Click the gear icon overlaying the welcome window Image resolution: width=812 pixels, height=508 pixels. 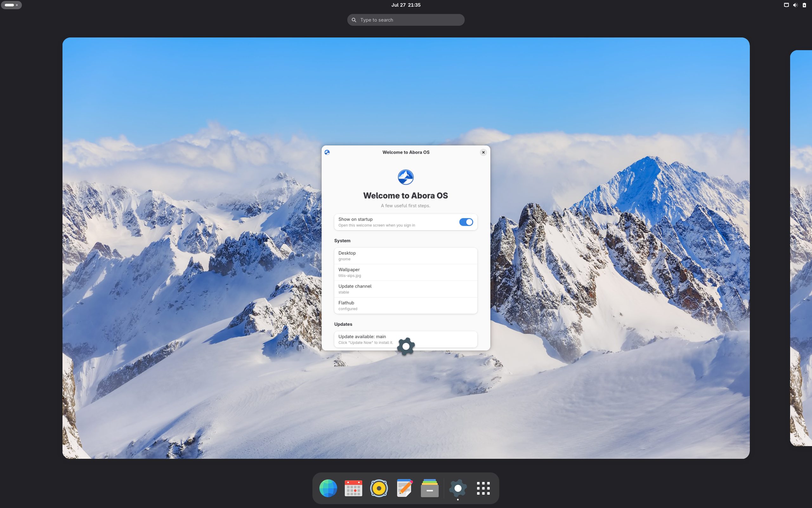406,346
